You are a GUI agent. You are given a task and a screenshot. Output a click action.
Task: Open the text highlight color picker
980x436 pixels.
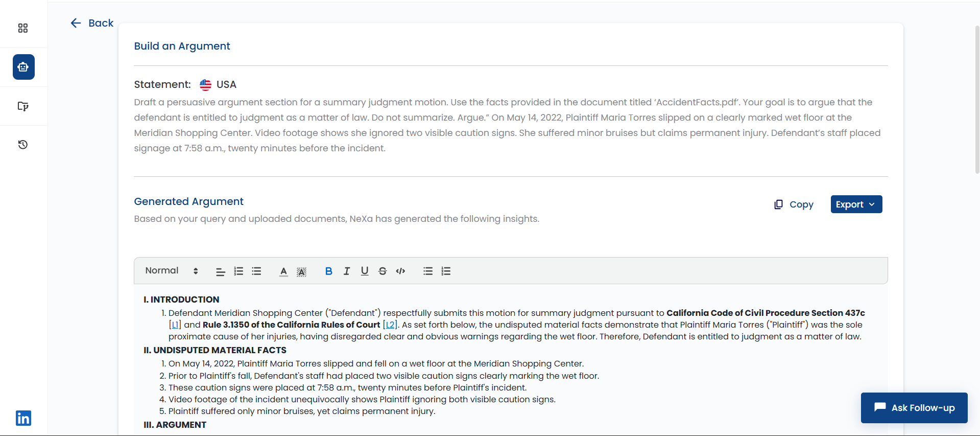[x=302, y=271]
